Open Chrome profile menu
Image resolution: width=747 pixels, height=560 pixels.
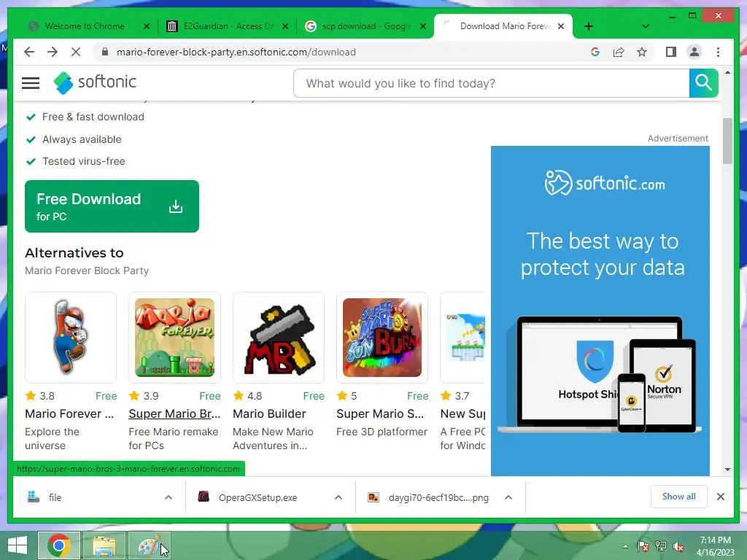[694, 52]
